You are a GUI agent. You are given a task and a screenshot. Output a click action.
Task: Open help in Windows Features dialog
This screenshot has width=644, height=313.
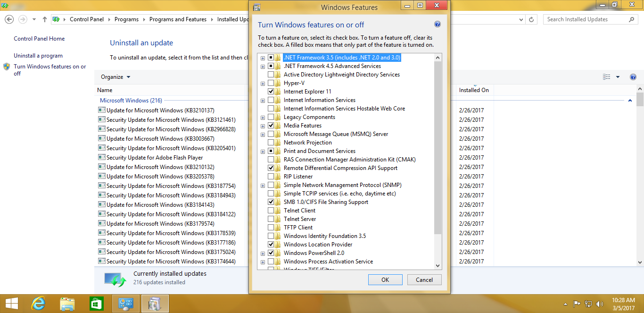point(437,25)
